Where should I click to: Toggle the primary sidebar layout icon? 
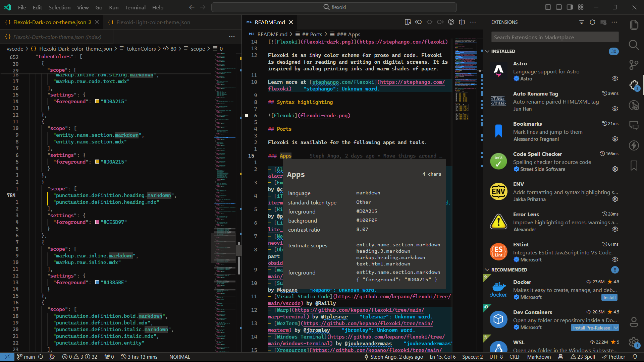548,7
